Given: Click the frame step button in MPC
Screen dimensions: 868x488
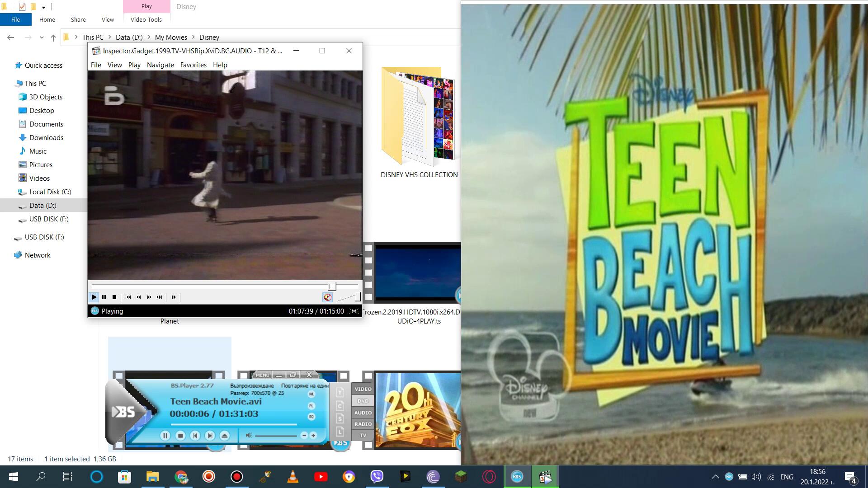Looking at the screenshot, I should pos(174,297).
